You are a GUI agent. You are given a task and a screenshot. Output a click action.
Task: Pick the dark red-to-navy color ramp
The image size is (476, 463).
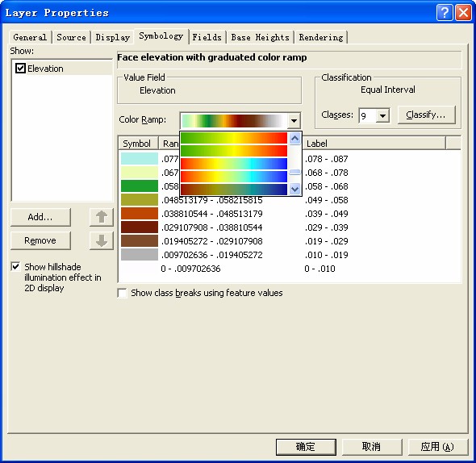coord(234,189)
